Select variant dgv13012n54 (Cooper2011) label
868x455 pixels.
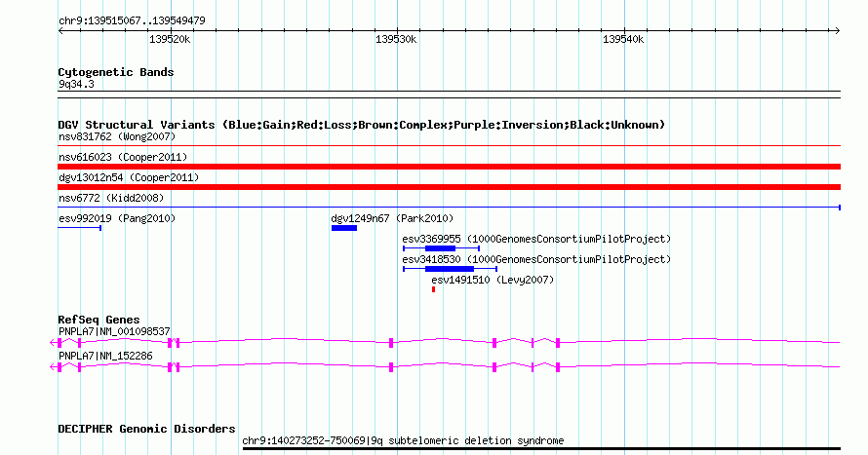pyautogui.click(x=129, y=177)
